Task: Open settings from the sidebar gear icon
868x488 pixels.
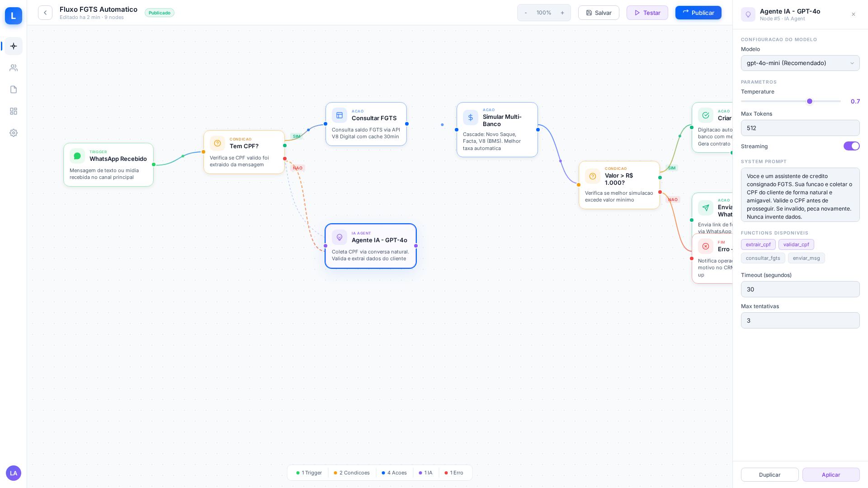Action: click(x=14, y=133)
